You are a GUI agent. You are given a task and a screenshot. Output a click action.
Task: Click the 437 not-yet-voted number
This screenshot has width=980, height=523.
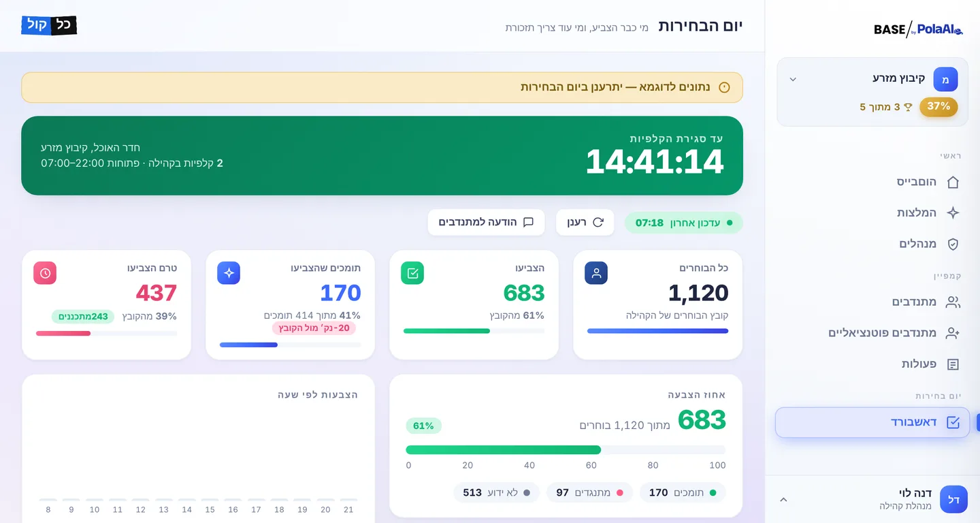[x=157, y=293]
